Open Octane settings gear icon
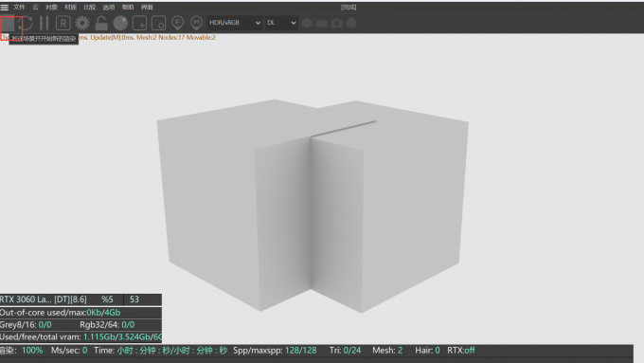Viewport: 644px width, 363px height. pos(82,24)
